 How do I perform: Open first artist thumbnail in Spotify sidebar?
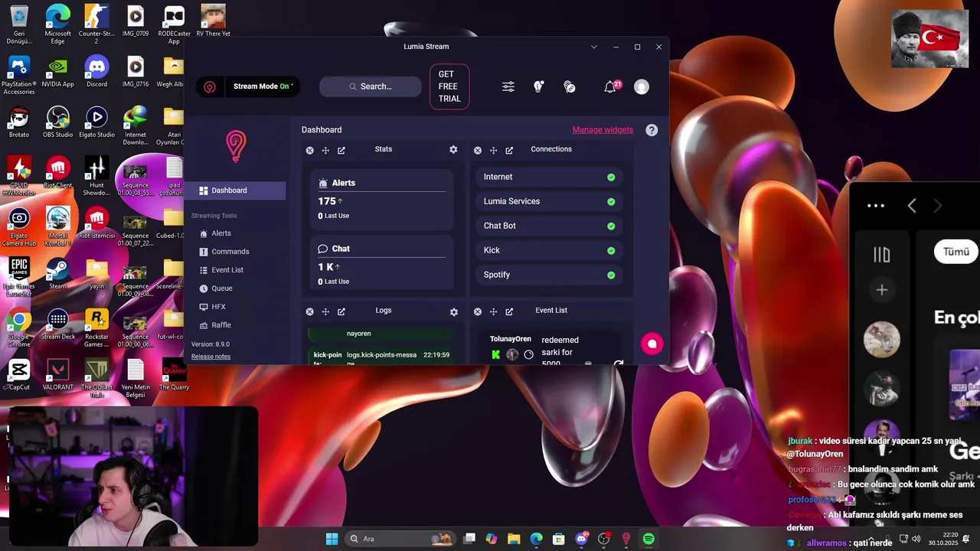pyautogui.click(x=882, y=340)
